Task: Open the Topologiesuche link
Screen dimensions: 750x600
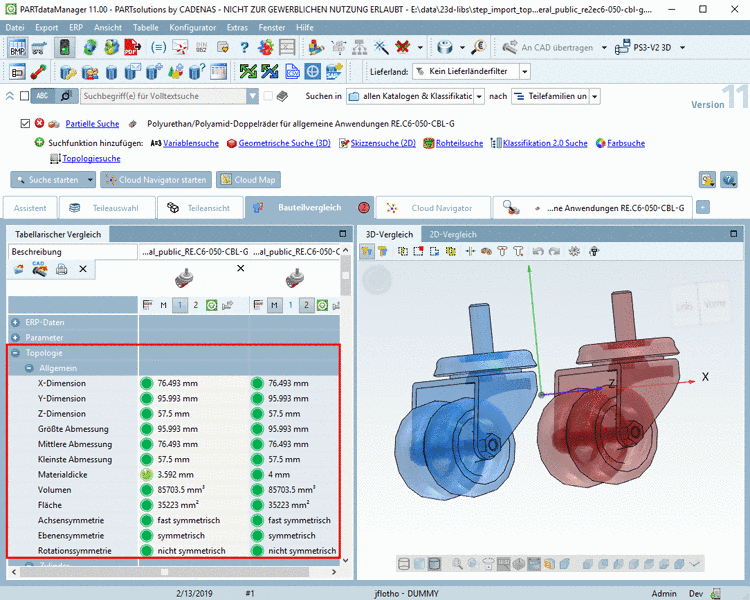Action: (x=91, y=158)
